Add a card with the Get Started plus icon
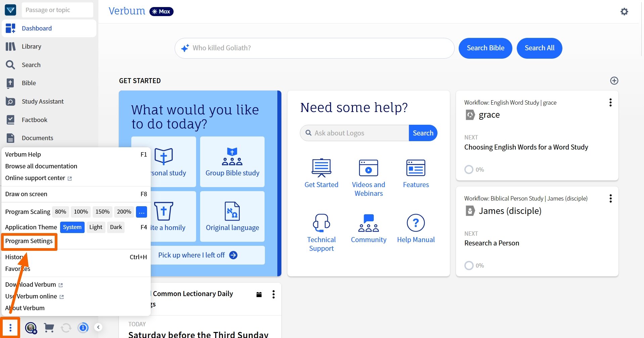 614,80
